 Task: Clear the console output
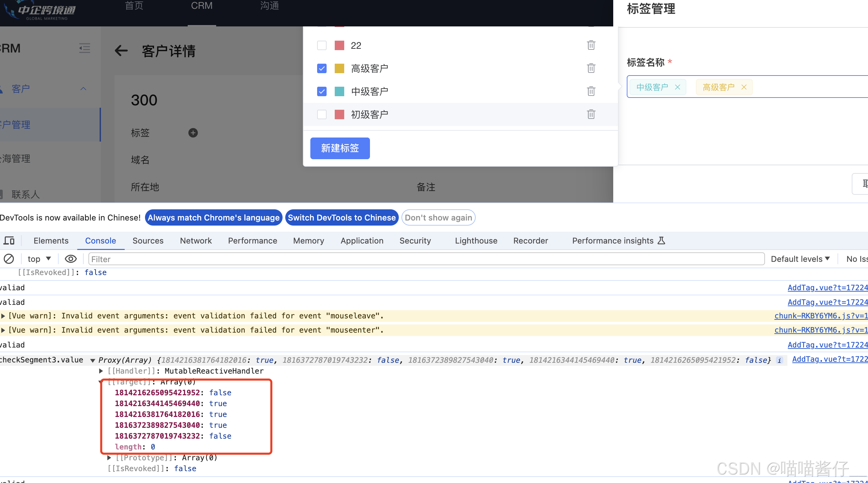pyautogui.click(x=9, y=259)
